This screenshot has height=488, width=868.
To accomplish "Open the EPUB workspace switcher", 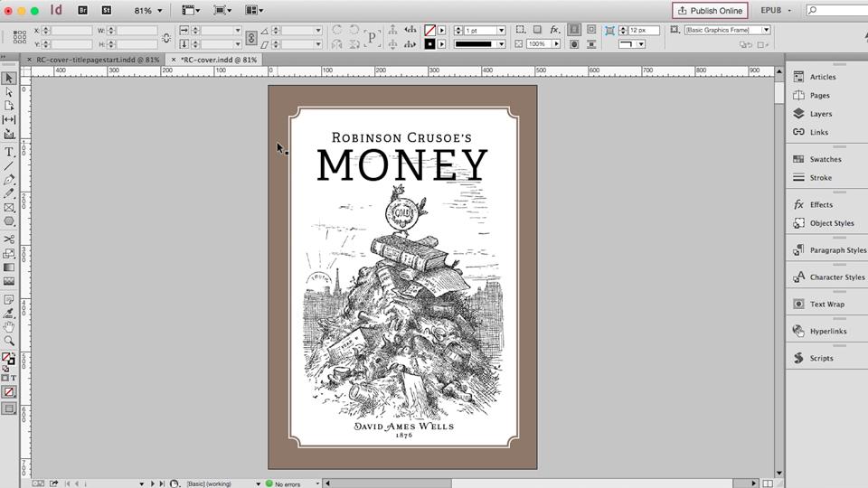I will pyautogui.click(x=776, y=10).
